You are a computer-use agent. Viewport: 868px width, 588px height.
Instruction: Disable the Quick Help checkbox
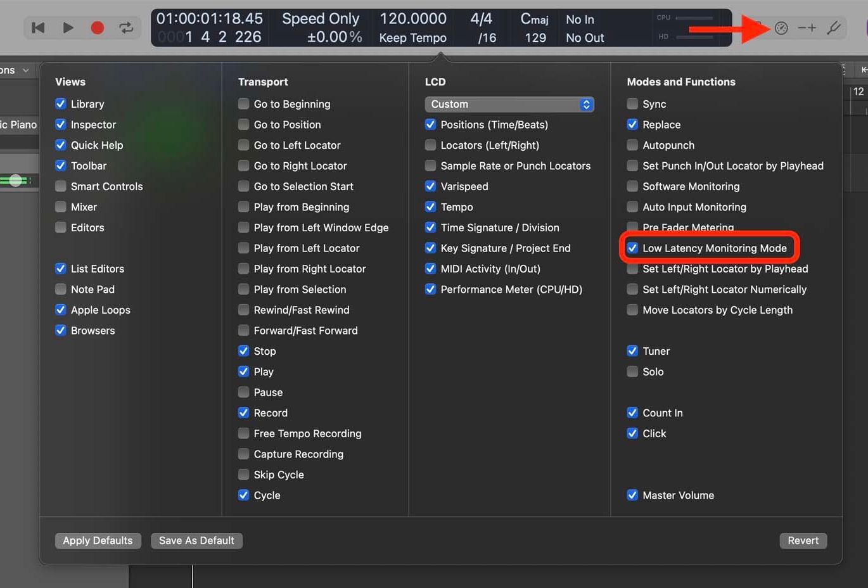61,145
